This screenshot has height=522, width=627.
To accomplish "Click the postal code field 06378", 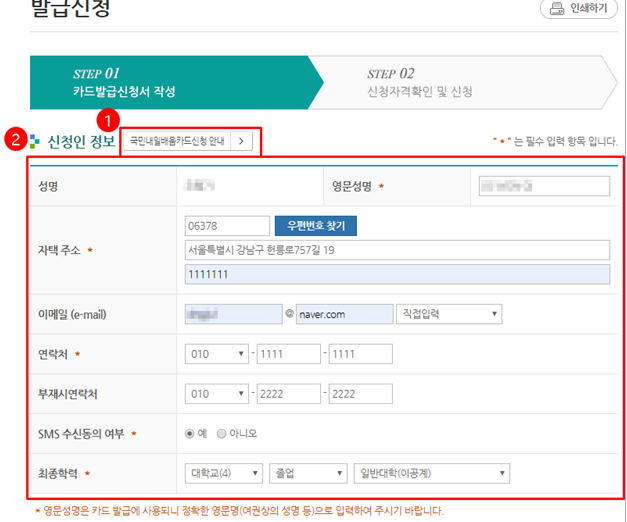I will tap(227, 226).
